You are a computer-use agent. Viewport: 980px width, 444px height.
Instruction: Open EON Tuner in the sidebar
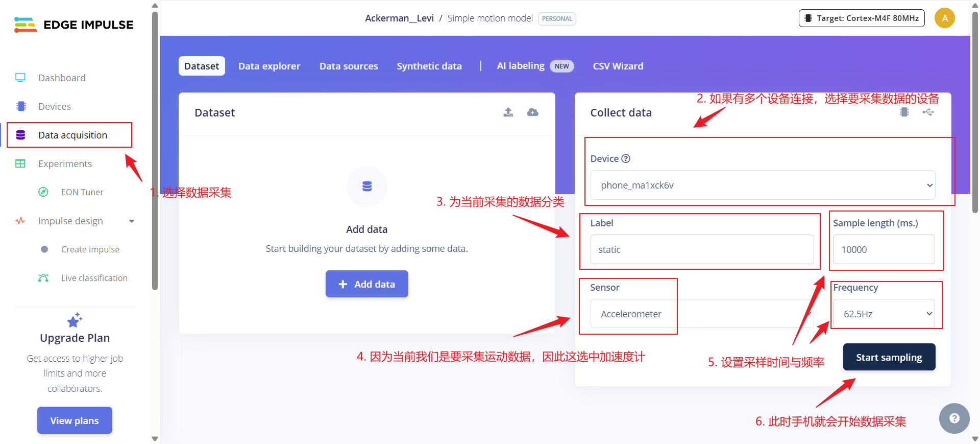[82, 192]
